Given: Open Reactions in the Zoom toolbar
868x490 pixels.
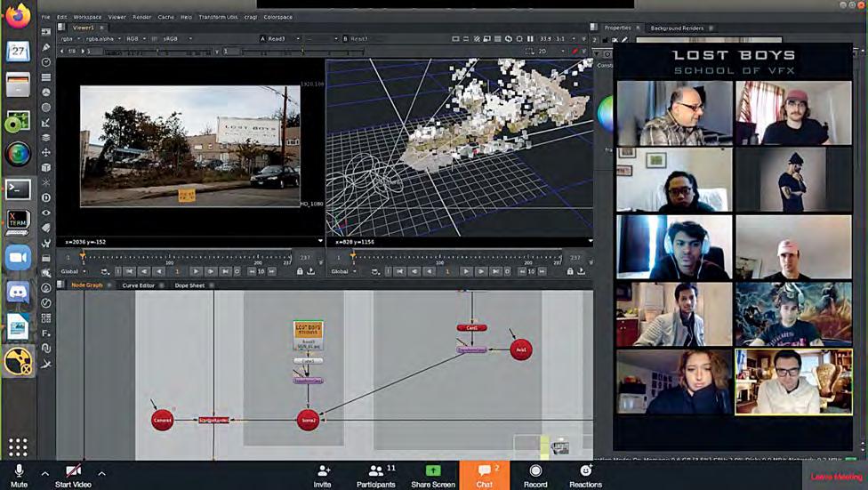Looking at the screenshot, I should pyautogui.click(x=585, y=476).
